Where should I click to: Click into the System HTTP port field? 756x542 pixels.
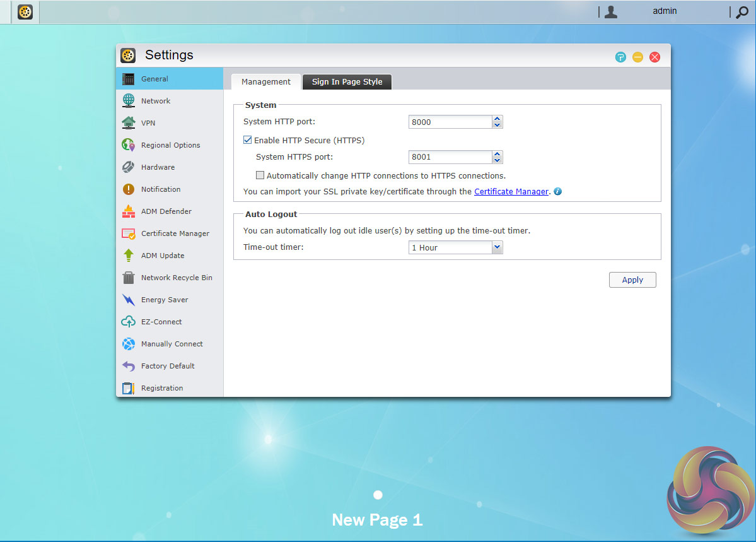tap(450, 122)
